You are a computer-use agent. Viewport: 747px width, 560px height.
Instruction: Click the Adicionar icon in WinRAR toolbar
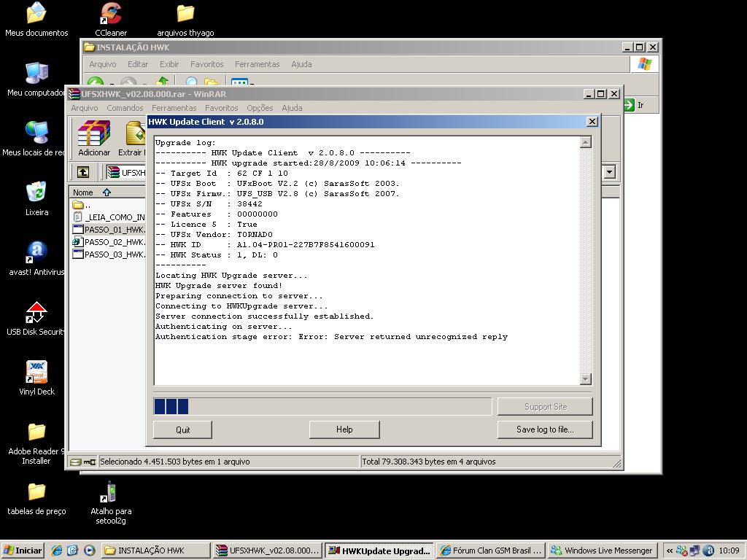94,138
